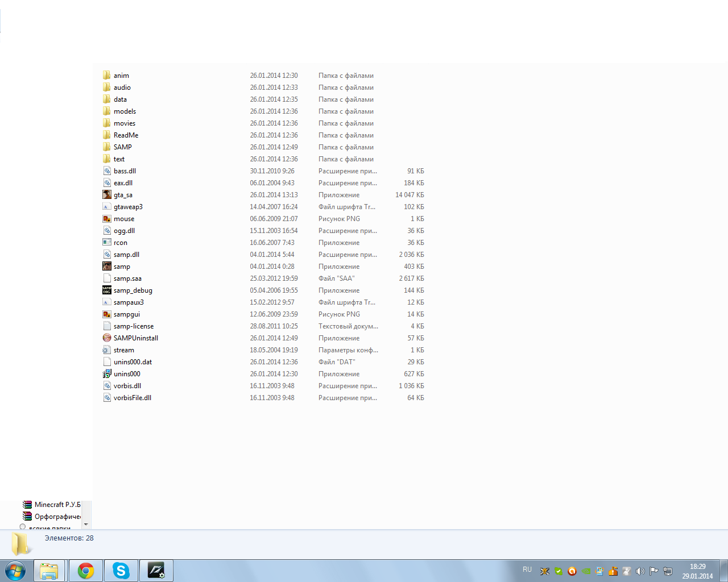
Task: Select the "vorbisFile.dll" file name
Action: (x=133, y=398)
